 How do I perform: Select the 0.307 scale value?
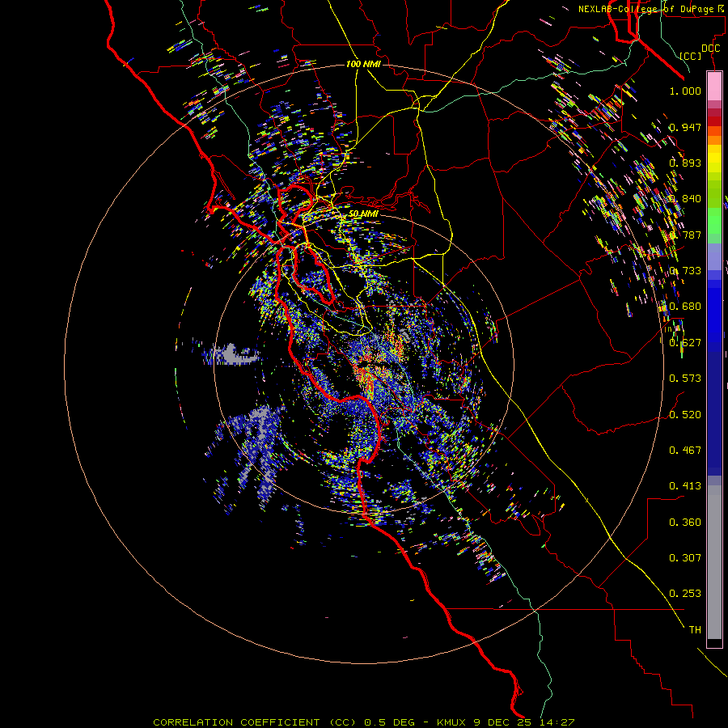tap(685, 558)
